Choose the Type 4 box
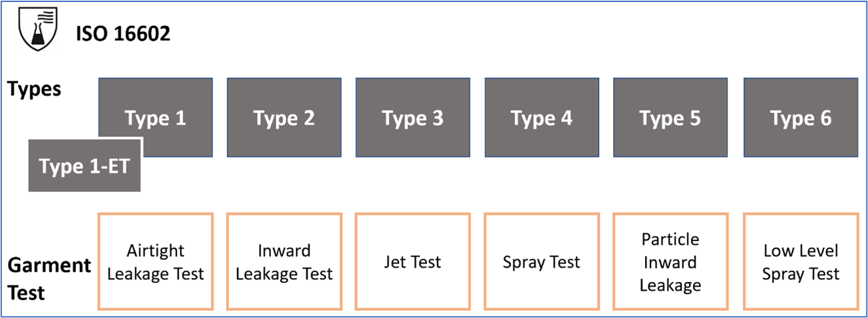 tap(542, 118)
